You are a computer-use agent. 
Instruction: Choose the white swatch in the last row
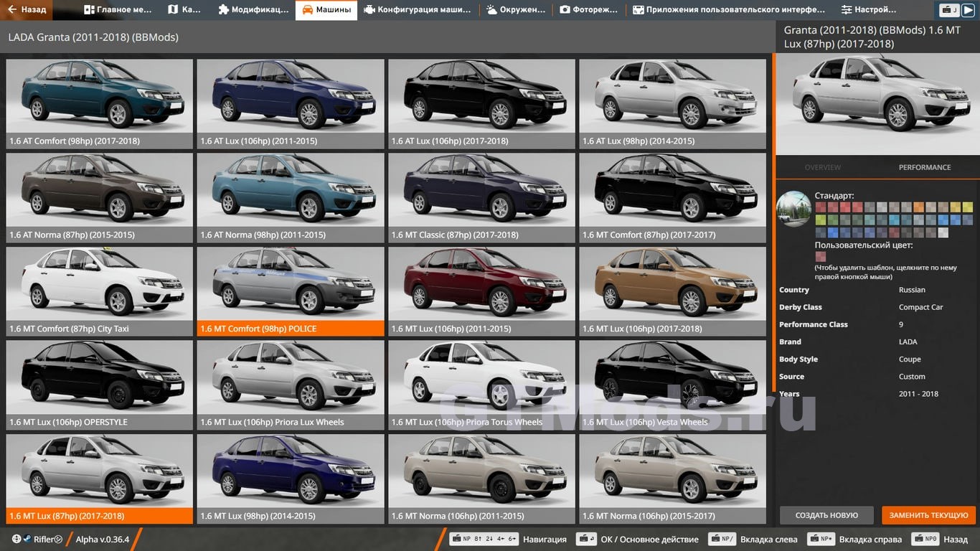(943, 232)
